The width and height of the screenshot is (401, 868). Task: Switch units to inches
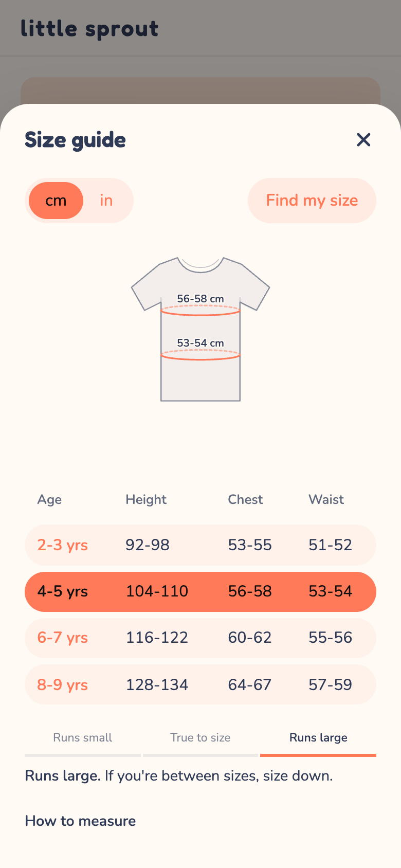106,201
